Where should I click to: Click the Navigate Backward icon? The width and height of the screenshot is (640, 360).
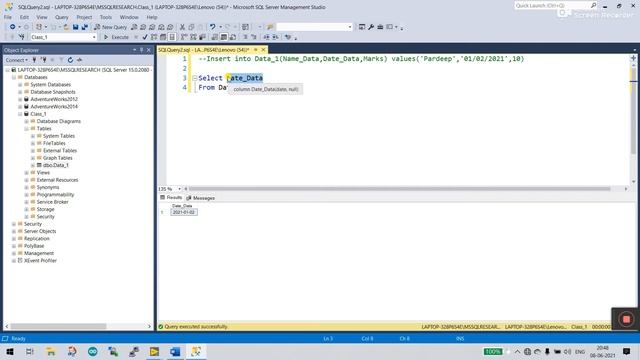(13, 27)
